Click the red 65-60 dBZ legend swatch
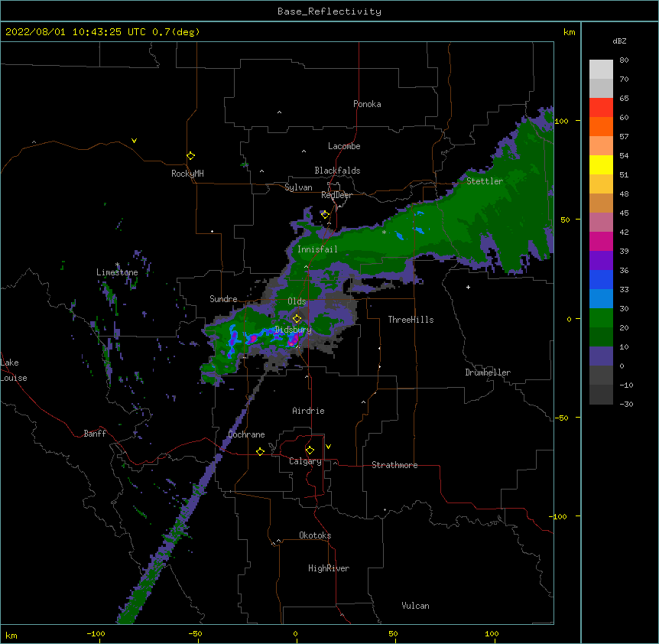The image size is (659, 644). point(601,108)
